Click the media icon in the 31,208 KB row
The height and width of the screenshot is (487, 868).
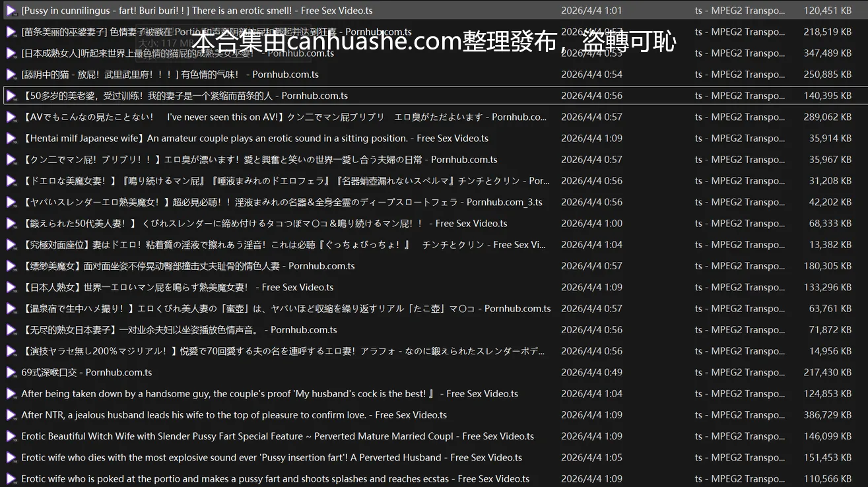click(x=11, y=181)
